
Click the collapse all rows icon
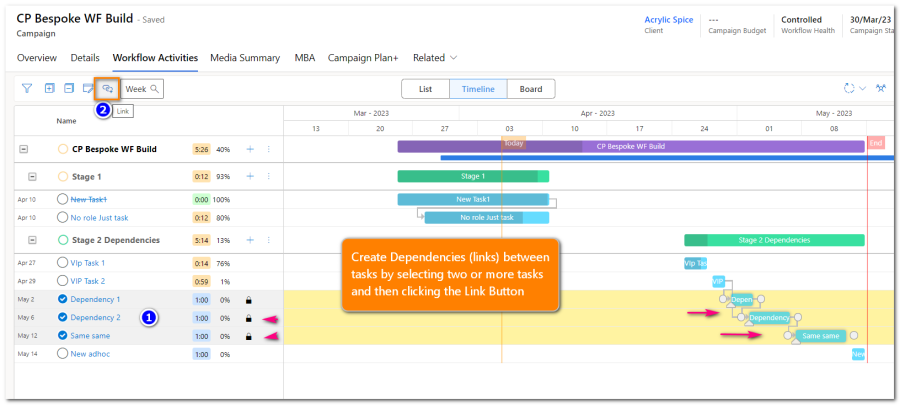(69, 89)
